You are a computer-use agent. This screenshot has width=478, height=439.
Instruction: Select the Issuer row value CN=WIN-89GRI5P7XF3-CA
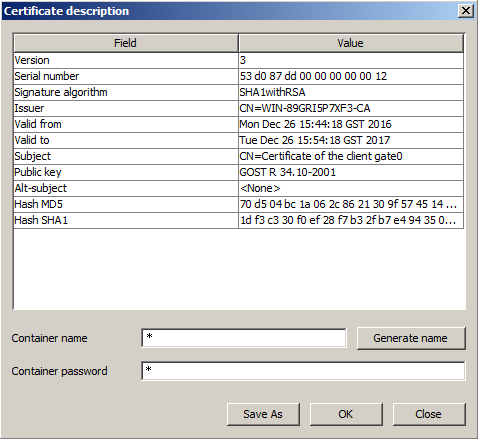tap(305, 108)
